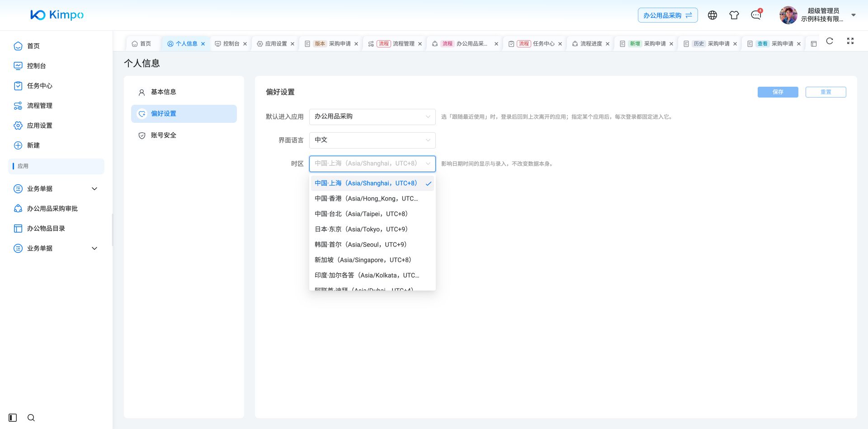Click the Kimpo logo
Viewport: 868px width, 429px height.
[57, 15]
